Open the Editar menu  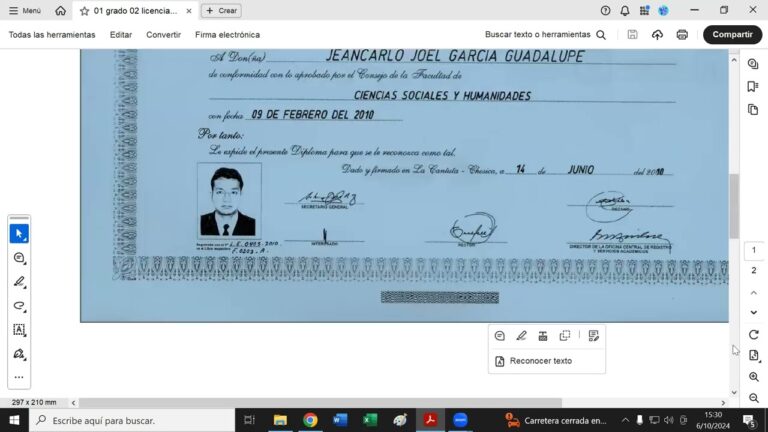click(x=120, y=35)
